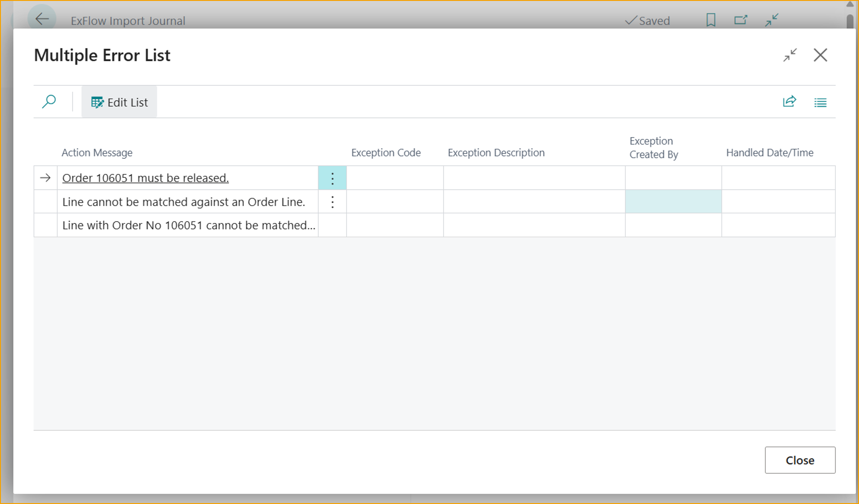Show more options for the first row
859x504 pixels.
(332, 179)
